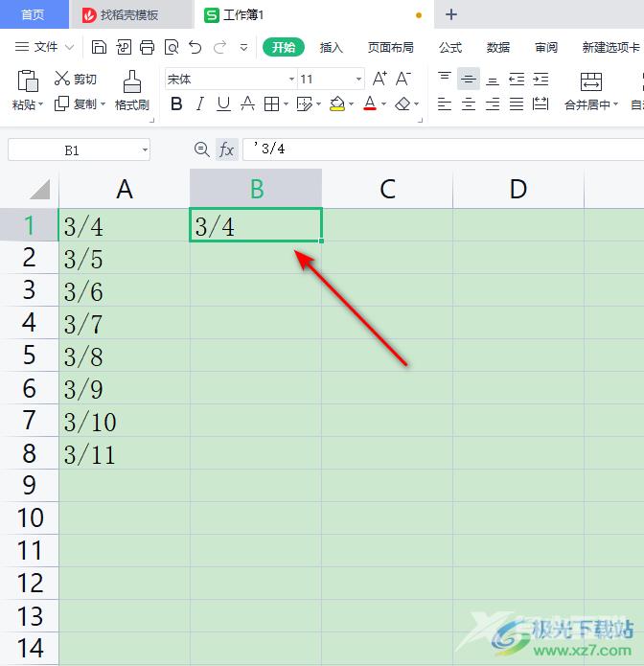This screenshot has width=644, height=666.
Task: Open the 文件 file menu
Action: [x=45, y=47]
